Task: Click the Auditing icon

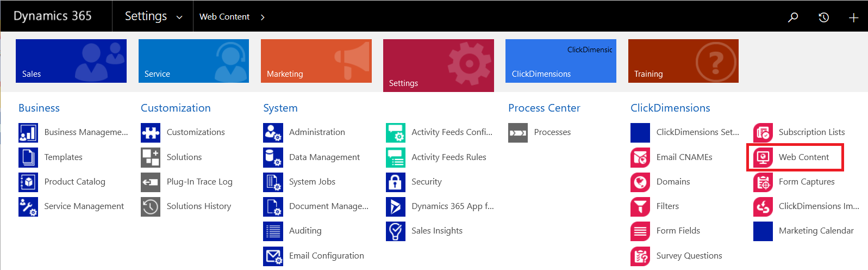Action: tap(273, 231)
